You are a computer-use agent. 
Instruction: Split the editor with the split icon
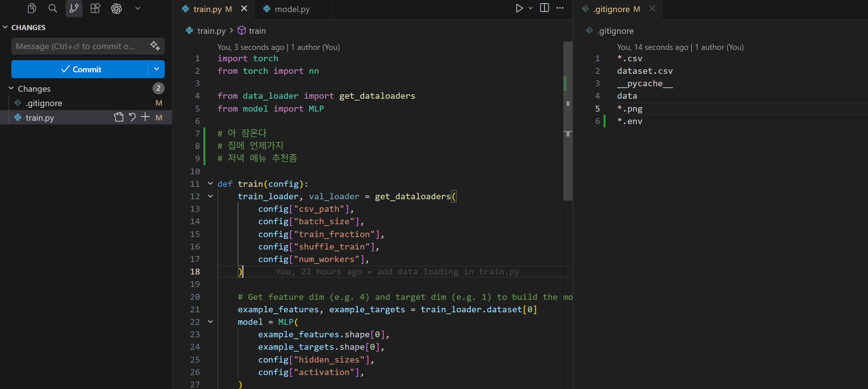coord(544,8)
